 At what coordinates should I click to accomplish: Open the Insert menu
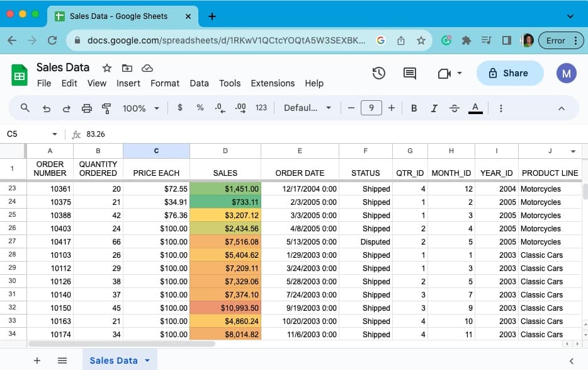pos(128,83)
